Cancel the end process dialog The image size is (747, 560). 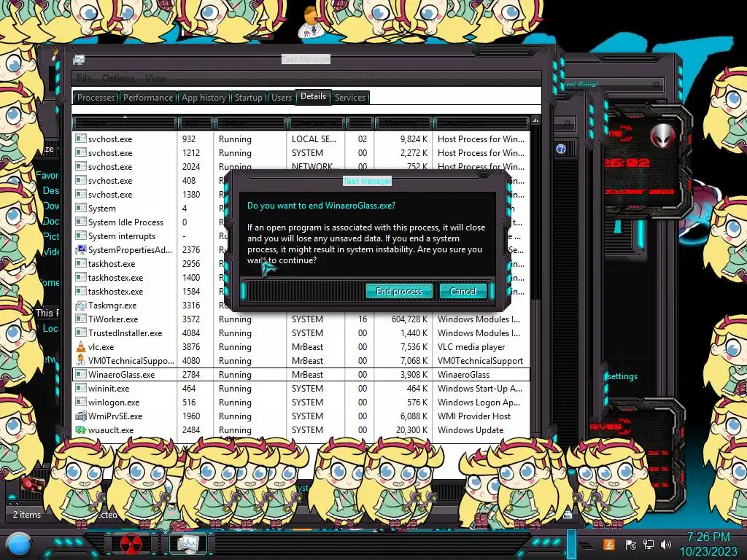click(462, 291)
